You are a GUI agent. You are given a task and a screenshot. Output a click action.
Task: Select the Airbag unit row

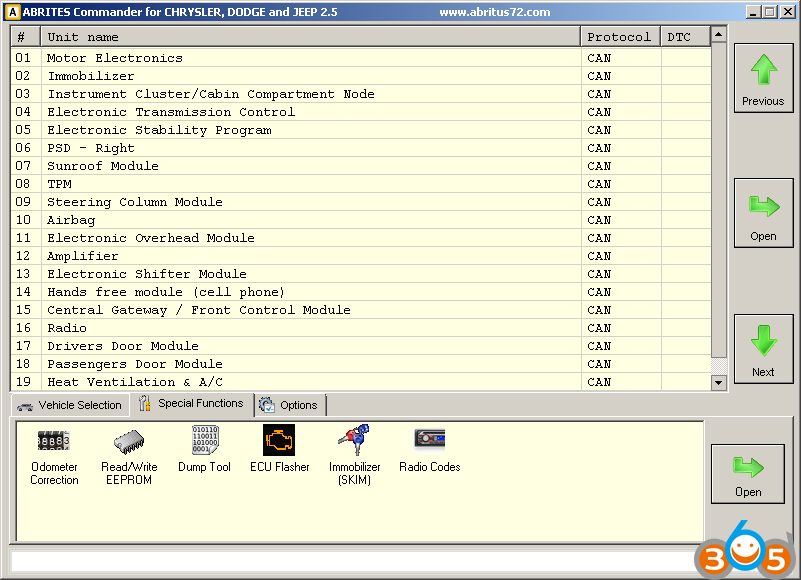click(71, 220)
